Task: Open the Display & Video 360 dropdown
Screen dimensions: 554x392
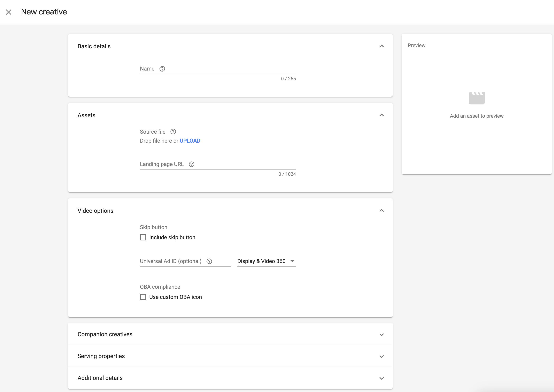Action: (266, 261)
